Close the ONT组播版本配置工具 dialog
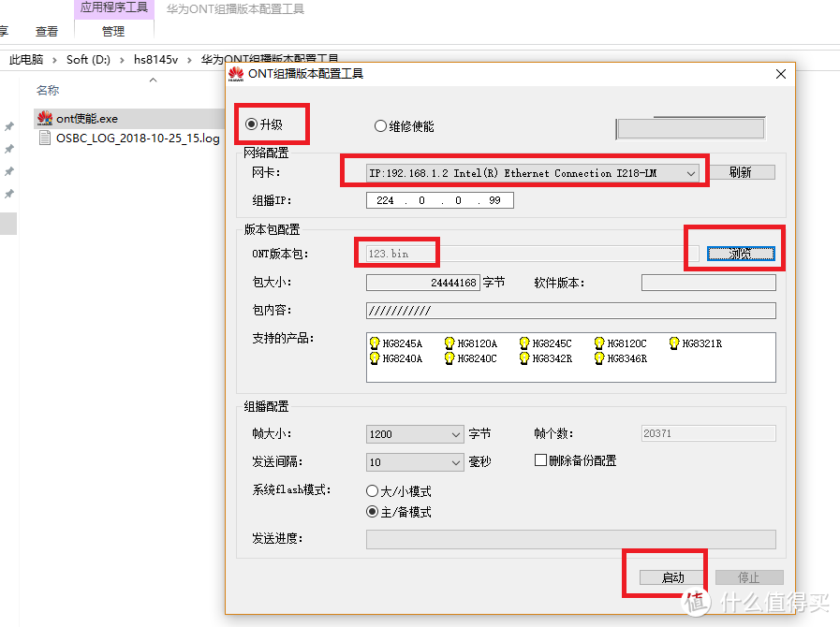 click(x=781, y=74)
